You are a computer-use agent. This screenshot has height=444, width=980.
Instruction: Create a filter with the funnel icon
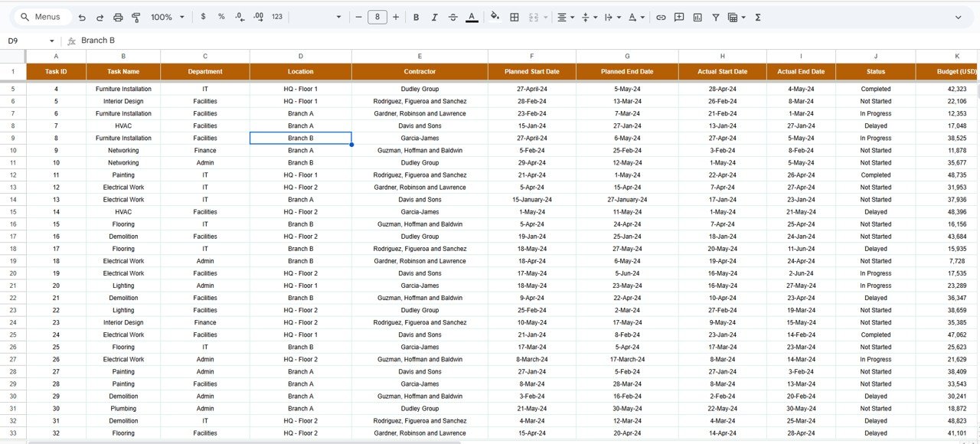[716, 17]
